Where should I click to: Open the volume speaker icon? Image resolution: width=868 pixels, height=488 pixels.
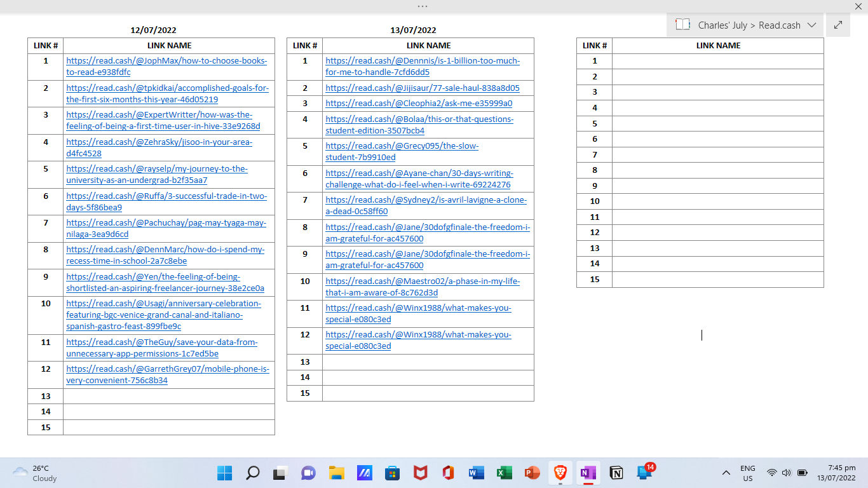pos(786,473)
